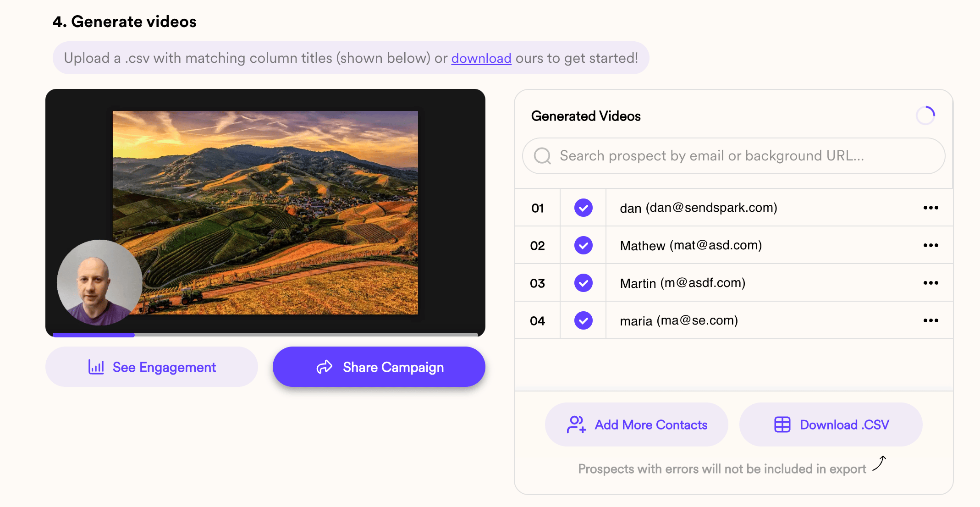Screen dimensions: 980x507
Task: Click the search magnifier icon
Action: (x=542, y=156)
